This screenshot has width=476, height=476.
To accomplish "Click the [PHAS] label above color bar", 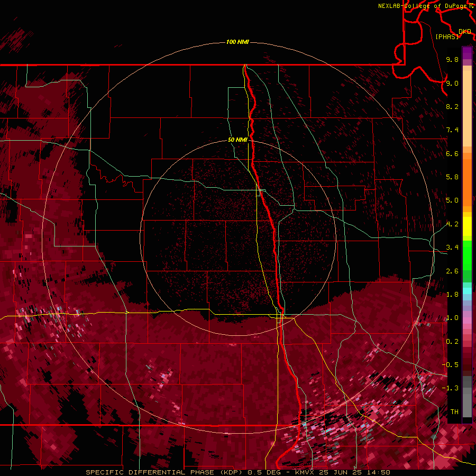I will [x=447, y=36].
